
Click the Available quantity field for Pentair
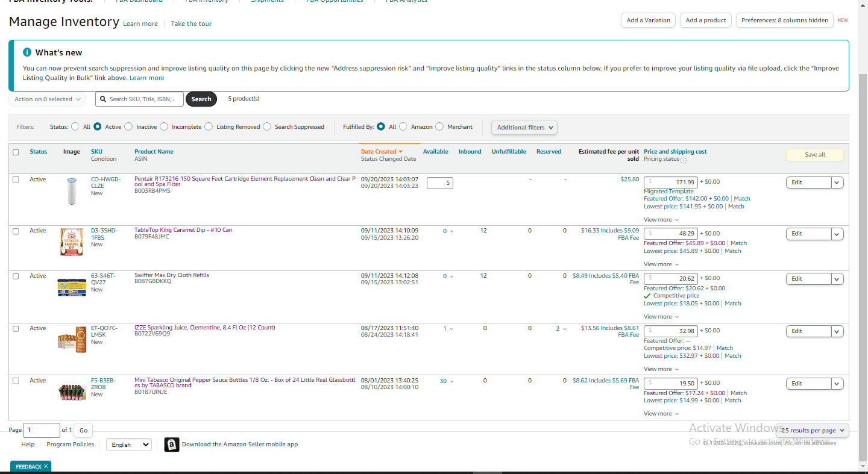tap(440, 182)
